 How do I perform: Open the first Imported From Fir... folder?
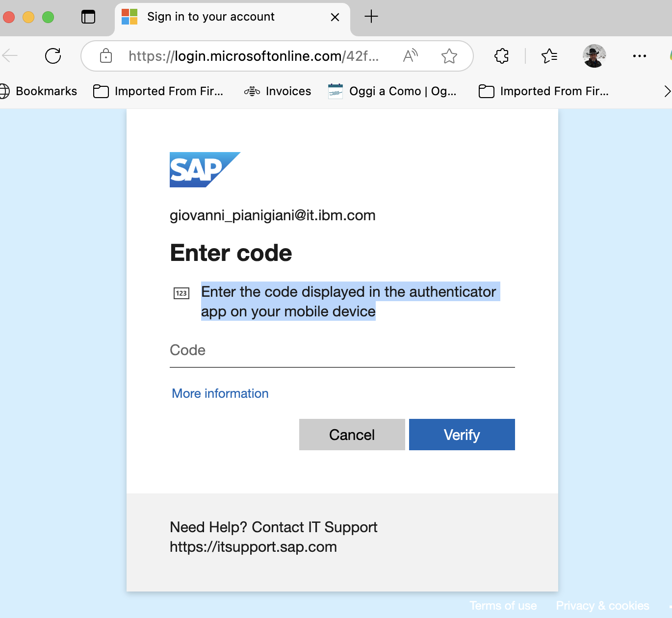(x=158, y=91)
